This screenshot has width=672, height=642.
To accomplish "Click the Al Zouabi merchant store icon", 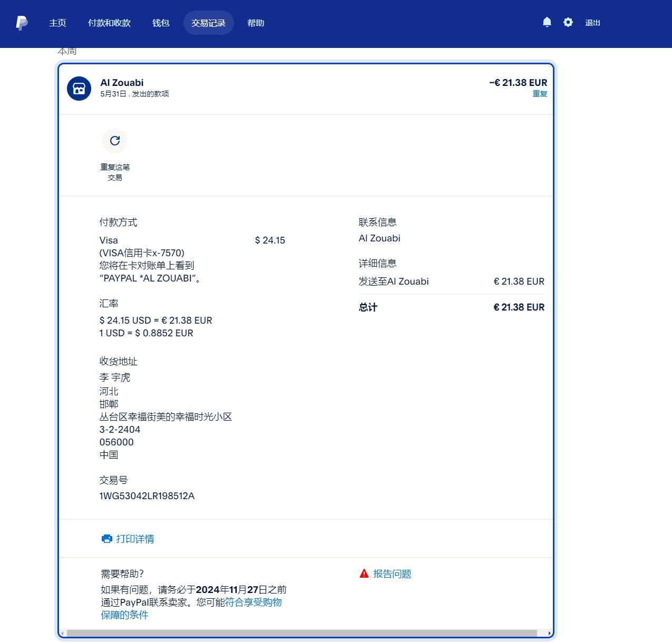I will 79,88.
